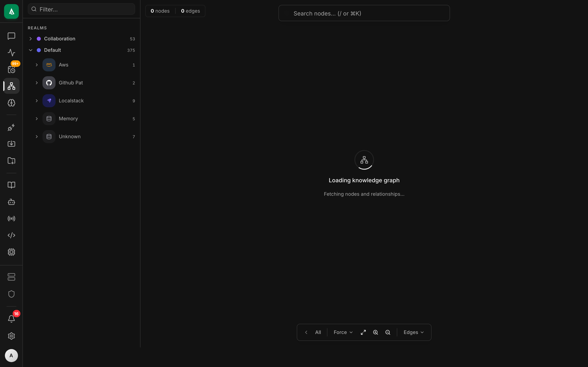588x367 pixels.
Task: Click the user avatar button
Action: pyautogui.click(x=11, y=355)
